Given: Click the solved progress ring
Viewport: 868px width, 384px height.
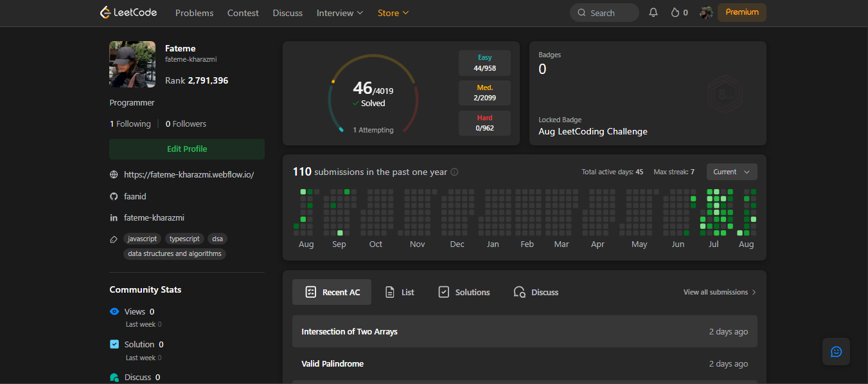Looking at the screenshot, I should tap(373, 94).
